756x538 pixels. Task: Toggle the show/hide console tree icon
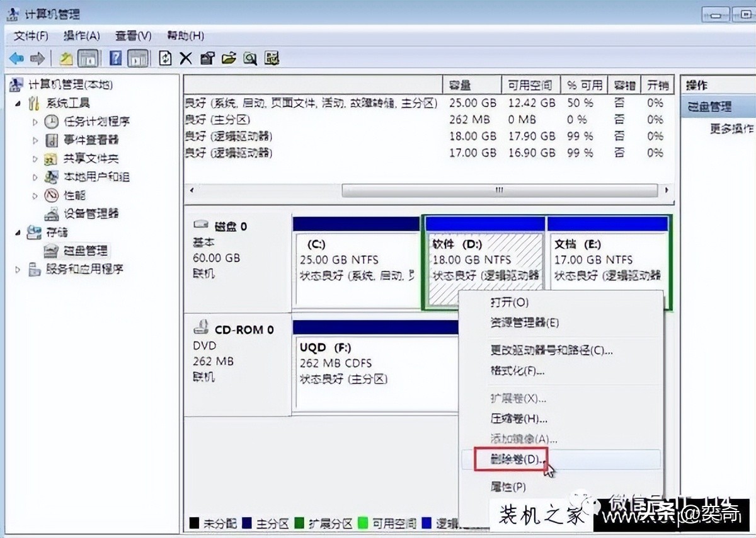(x=89, y=58)
